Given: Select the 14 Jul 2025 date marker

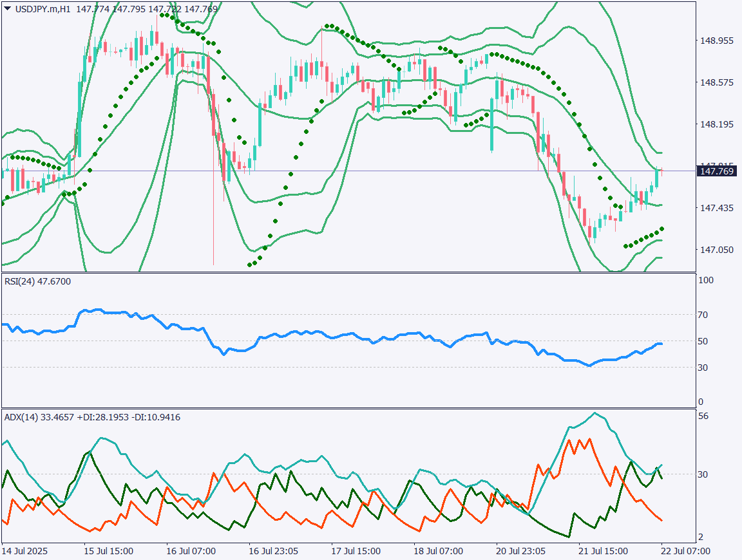Looking at the screenshot, I should [24, 552].
